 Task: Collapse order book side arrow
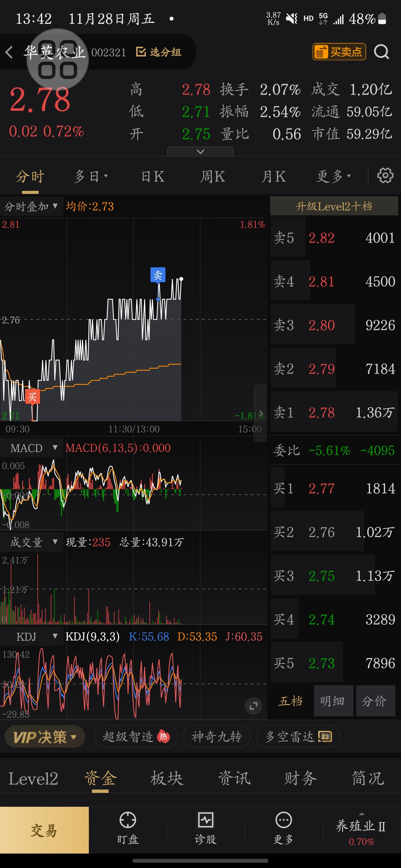tap(260, 413)
